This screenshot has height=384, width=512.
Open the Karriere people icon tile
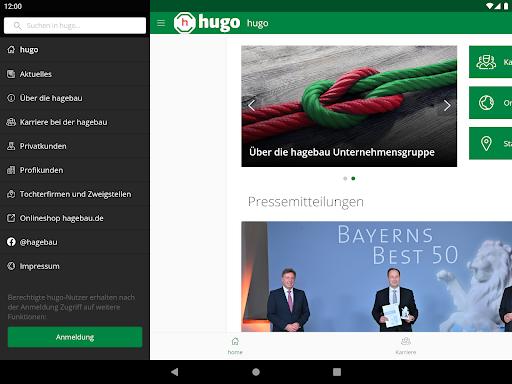pos(490,62)
